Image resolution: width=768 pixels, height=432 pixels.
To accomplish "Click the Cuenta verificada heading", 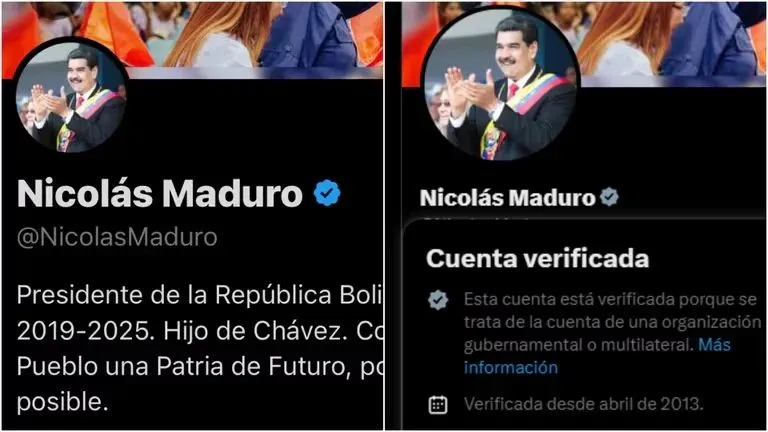I will tap(537, 258).
